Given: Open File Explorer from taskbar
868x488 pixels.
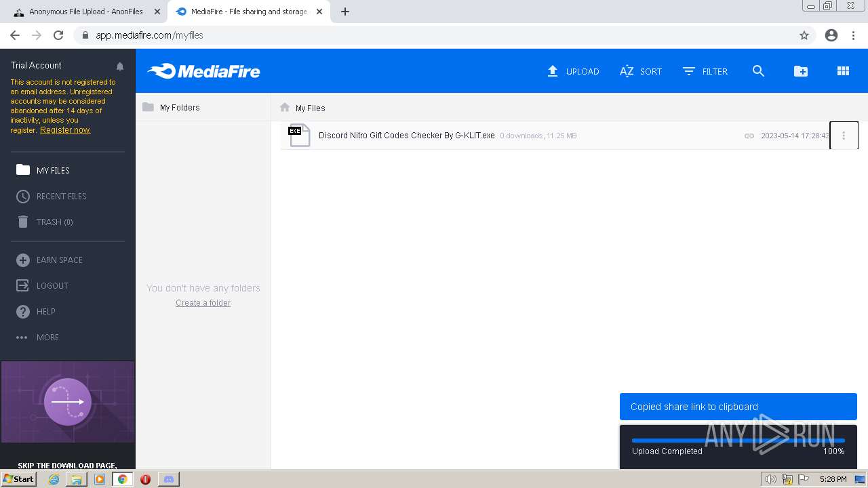Looking at the screenshot, I should 77,479.
